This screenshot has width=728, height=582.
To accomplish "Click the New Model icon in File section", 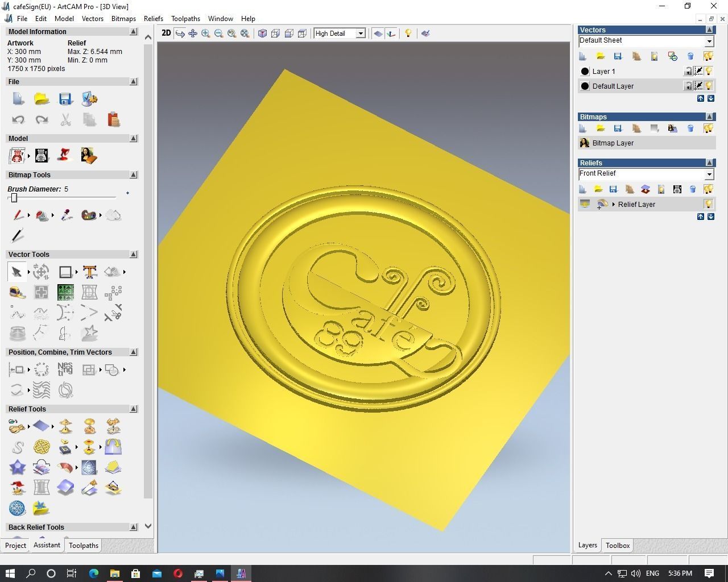I will click(x=18, y=99).
